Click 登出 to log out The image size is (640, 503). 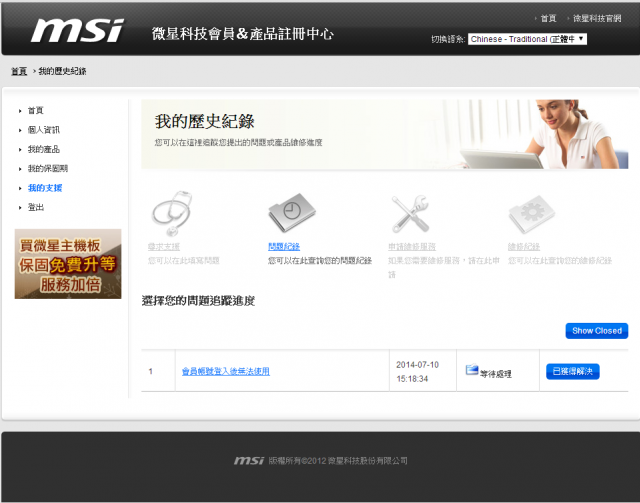[x=36, y=207]
